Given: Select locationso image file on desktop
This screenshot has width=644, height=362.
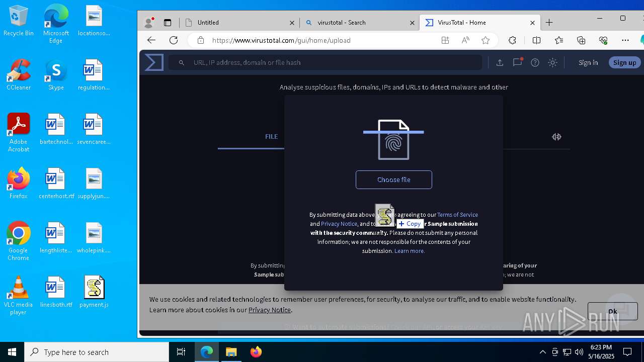Looking at the screenshot, I should pos(94,21).
